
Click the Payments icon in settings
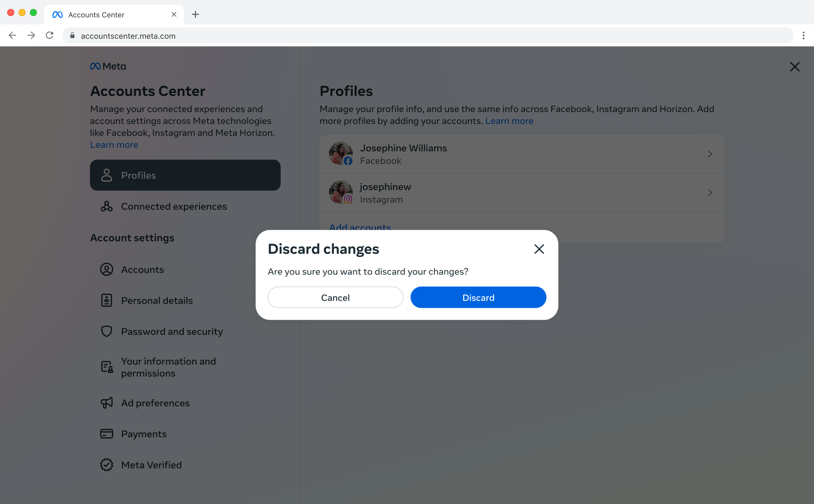(x=106, y=434)
